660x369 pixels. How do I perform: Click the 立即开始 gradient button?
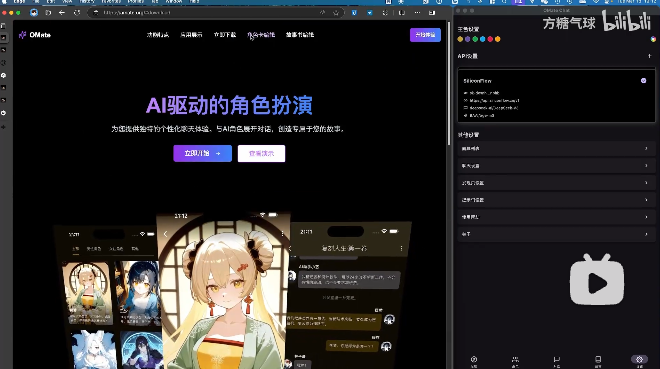pos(202,154)
